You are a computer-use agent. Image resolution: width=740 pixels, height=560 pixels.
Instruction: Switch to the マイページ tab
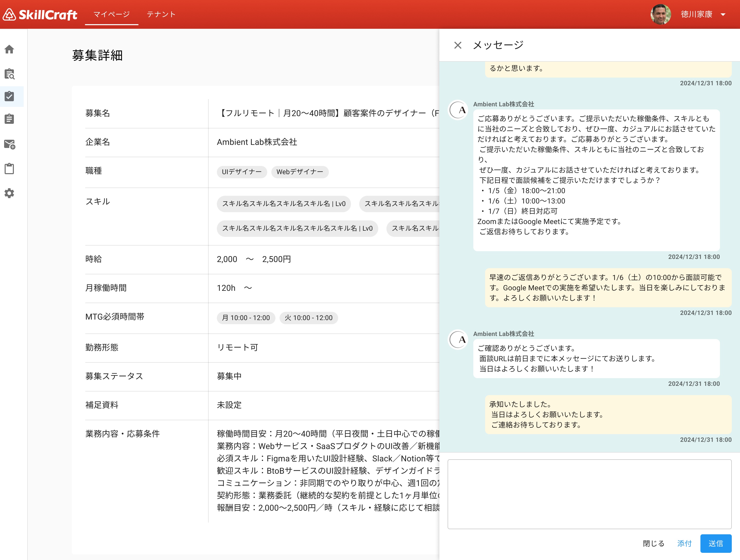[112, 14]
